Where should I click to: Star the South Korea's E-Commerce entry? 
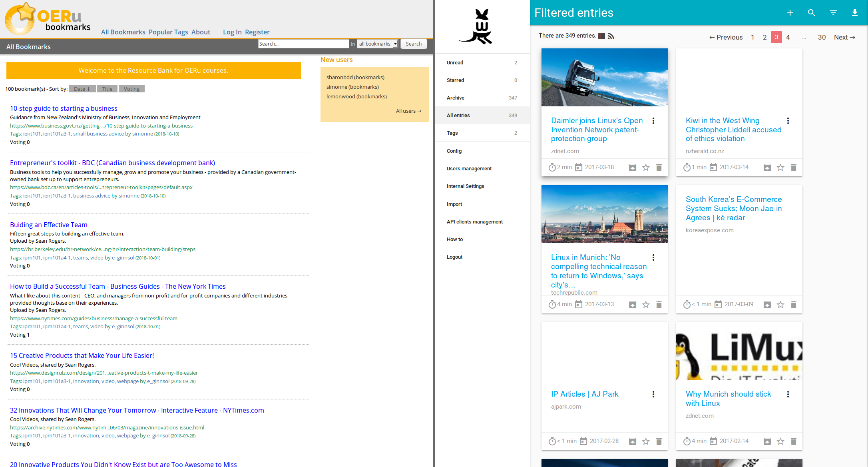point(780,305)
